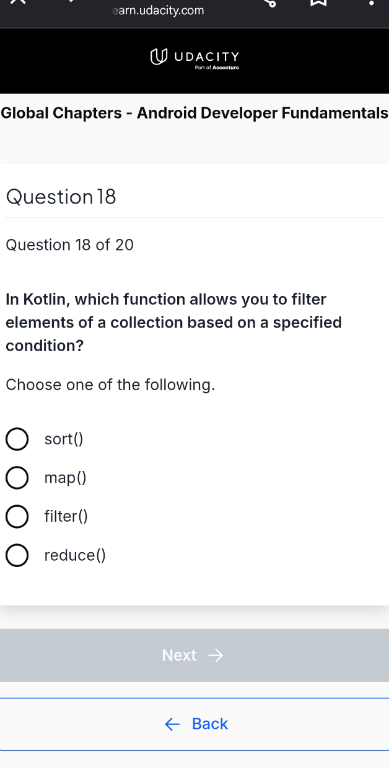The width and height of the screenshot is (389, 768).
Task: Select the sort() radio button
Action: (x=17, y=439)
